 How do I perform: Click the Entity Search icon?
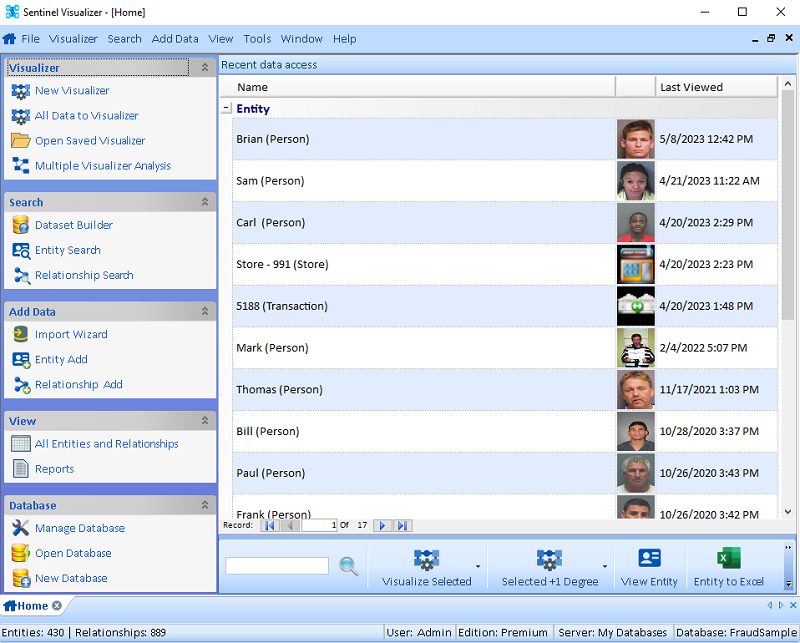pyautogui.click(x=23, y=250)
